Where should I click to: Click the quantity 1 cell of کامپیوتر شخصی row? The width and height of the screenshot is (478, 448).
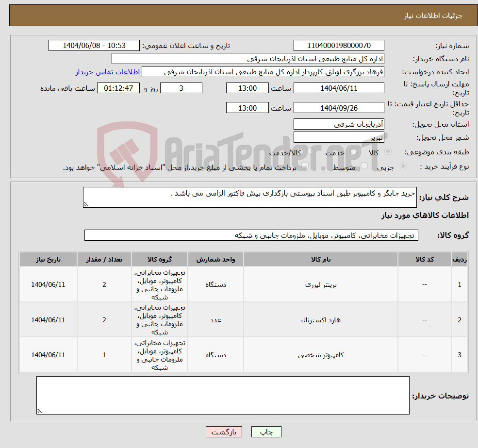pyautogui.click(x=104, y=355)
